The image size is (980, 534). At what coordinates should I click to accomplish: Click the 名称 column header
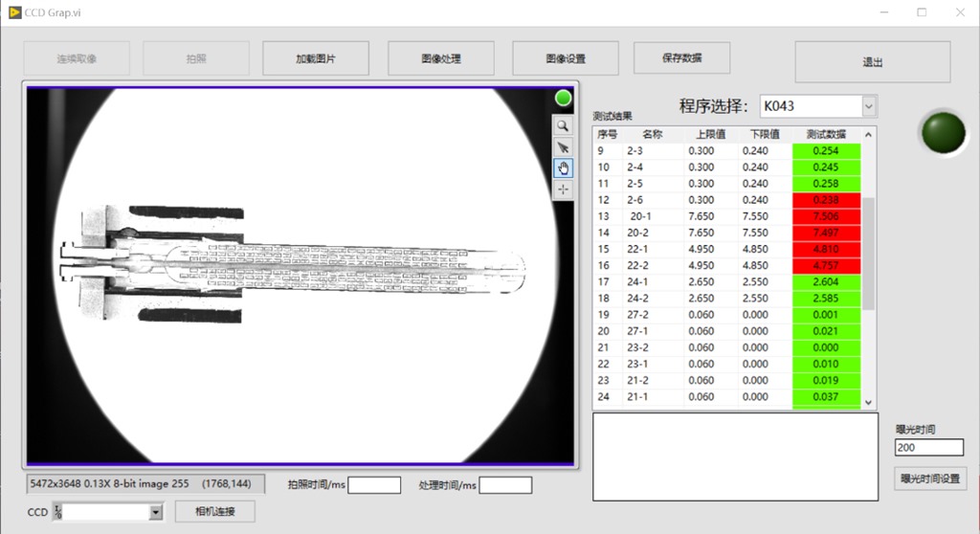[653, 134]
